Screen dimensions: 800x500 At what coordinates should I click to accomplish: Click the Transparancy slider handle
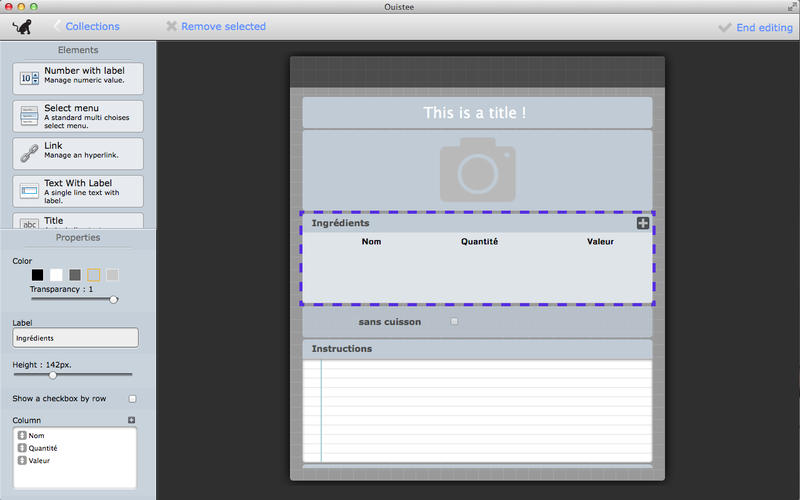tap(114, 299)
